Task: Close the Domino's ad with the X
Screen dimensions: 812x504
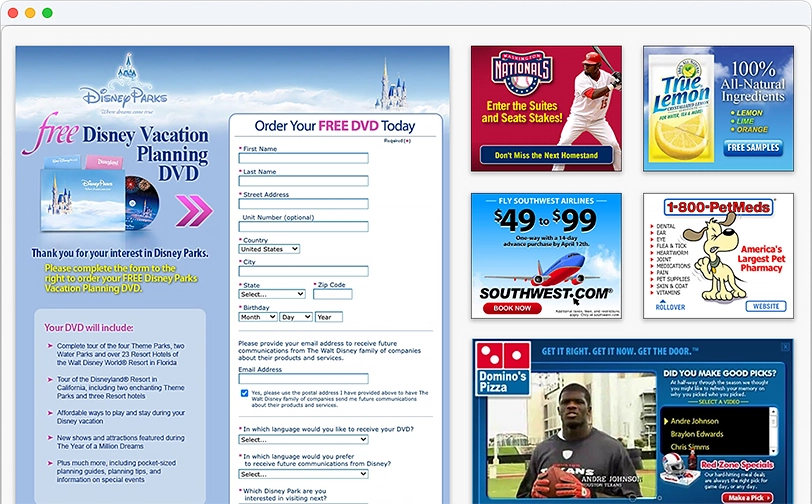Action: pyautogui.click(x=786, y=347)
